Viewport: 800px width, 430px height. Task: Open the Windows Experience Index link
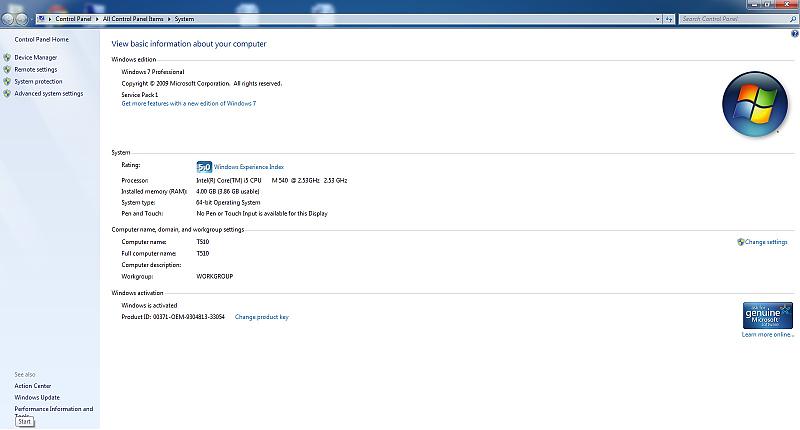(x=249, y=167)
